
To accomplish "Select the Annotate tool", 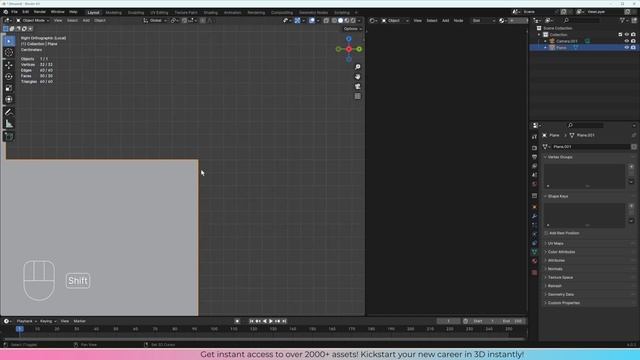I will pyautogui.click(x=9, y=112).
